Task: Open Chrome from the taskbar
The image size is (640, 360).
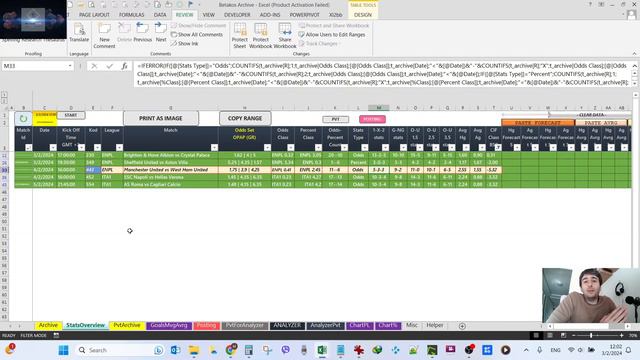Action: (231, 350)
